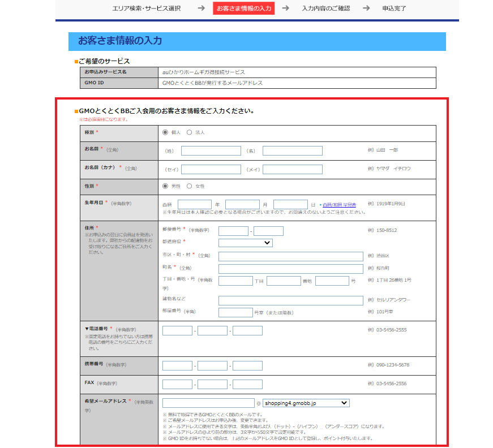Click the birth month input field

pyautogui.click(x=242, y=205)
